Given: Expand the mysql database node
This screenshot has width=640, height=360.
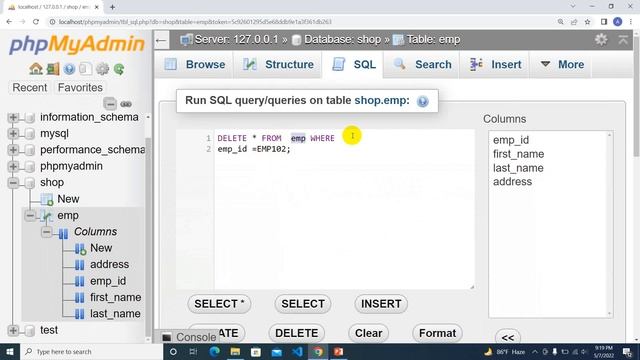Looking at the screenshot, I should [x=13, y=133].
